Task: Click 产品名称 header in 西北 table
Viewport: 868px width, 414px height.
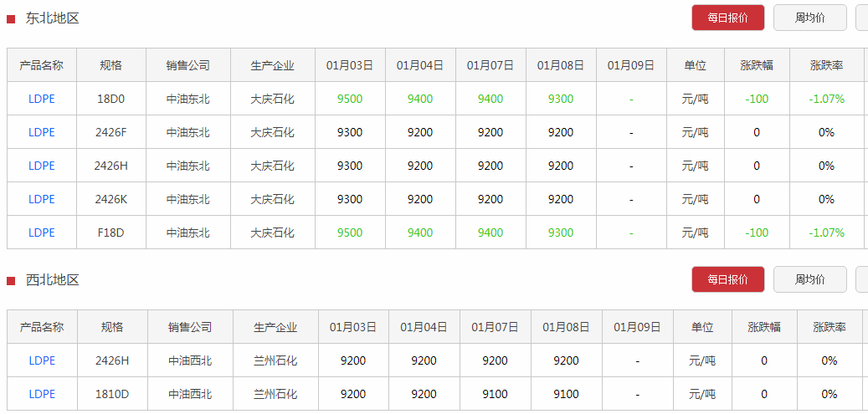Action: click(x=42, y=327)
